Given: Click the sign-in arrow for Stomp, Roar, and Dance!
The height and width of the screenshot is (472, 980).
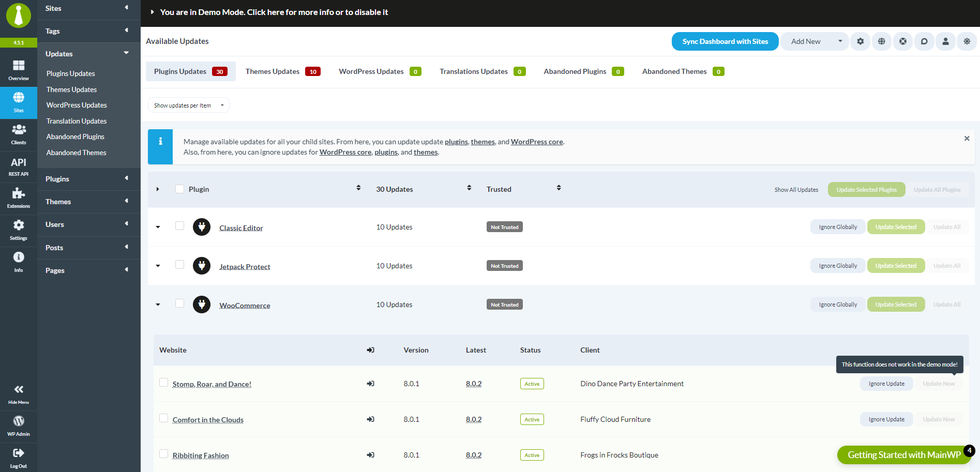Looking at the screenshot, I should tap(370, 384).
